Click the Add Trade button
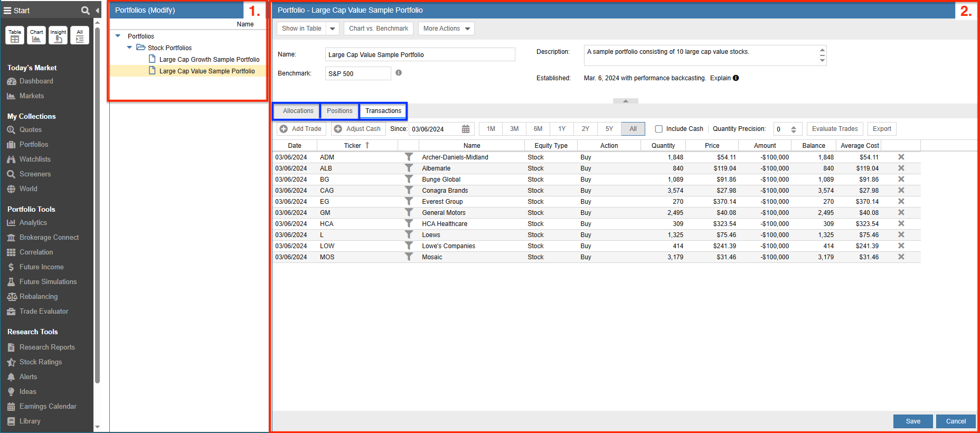This screenshot has height=433, width=980. point(301,129)
